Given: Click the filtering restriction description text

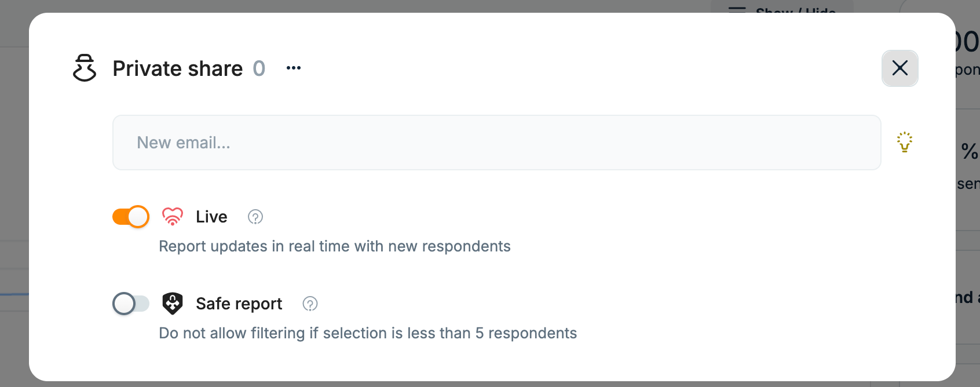Looking at the screenshot, I should coord(368,333).
